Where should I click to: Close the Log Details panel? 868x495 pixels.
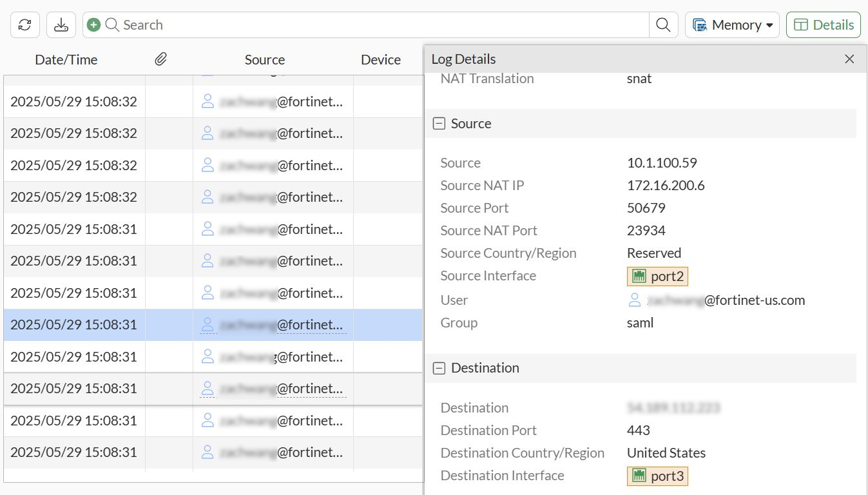click(849, 59)
